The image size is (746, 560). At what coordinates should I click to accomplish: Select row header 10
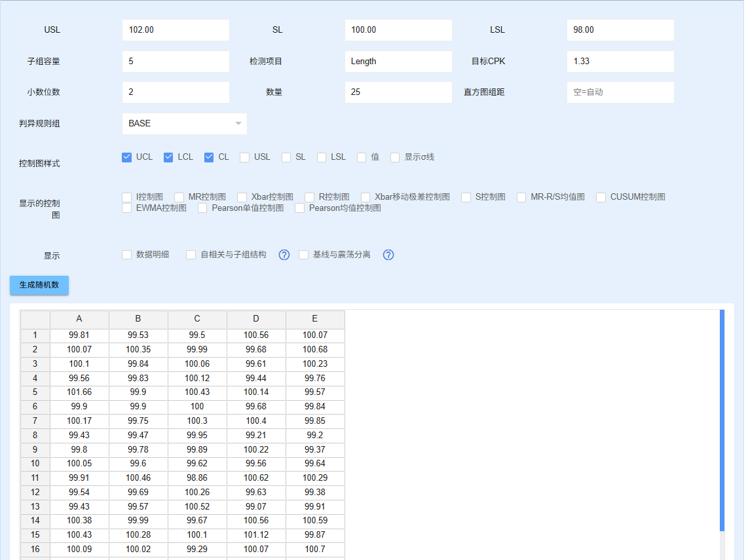click(35, 464)
